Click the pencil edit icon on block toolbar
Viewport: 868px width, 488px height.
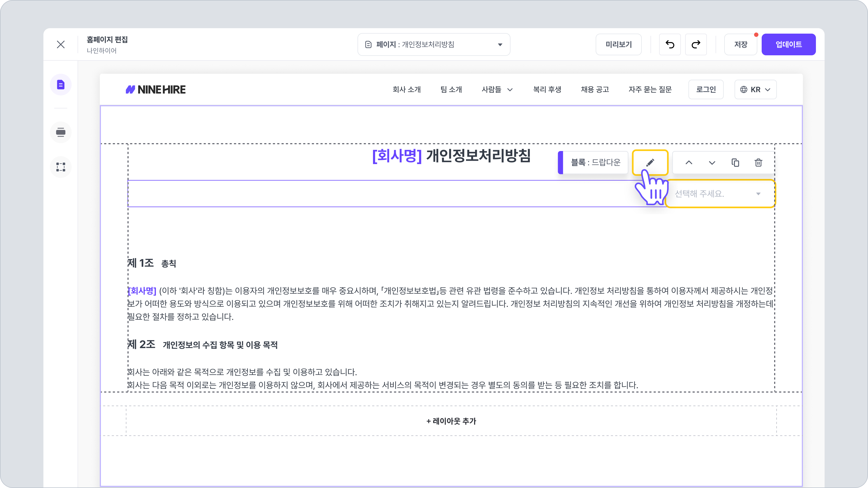coord(650,163)
